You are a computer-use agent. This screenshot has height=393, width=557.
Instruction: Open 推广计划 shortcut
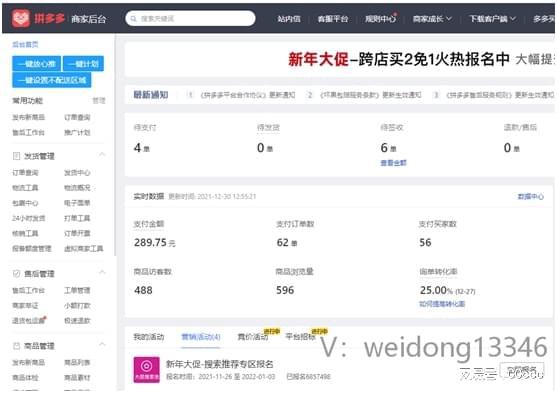(x=77, y=133)
